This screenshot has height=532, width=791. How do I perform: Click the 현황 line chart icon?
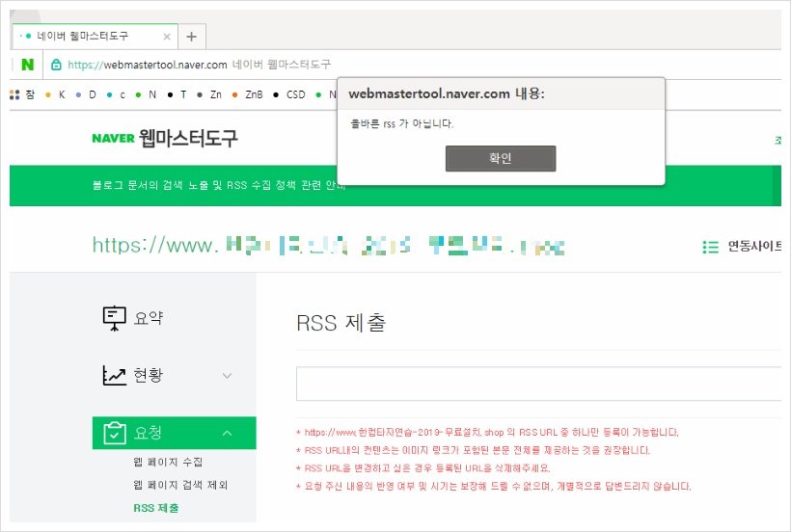pos(115,375)
